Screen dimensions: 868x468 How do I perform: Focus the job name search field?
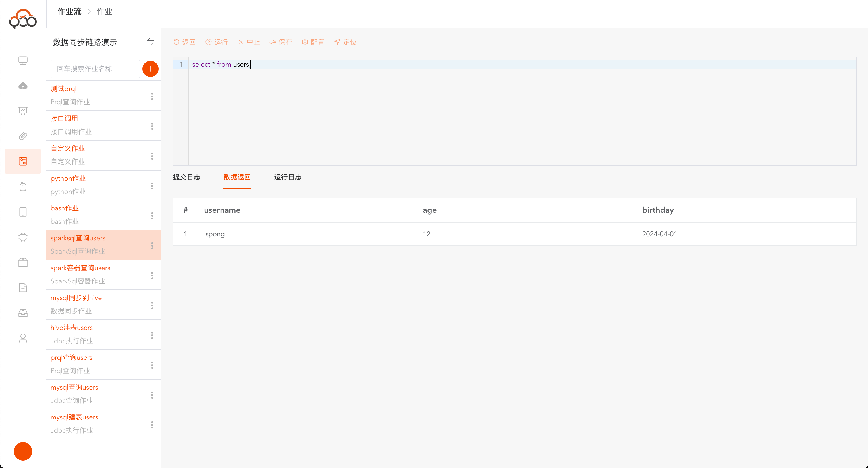[95, 69]
